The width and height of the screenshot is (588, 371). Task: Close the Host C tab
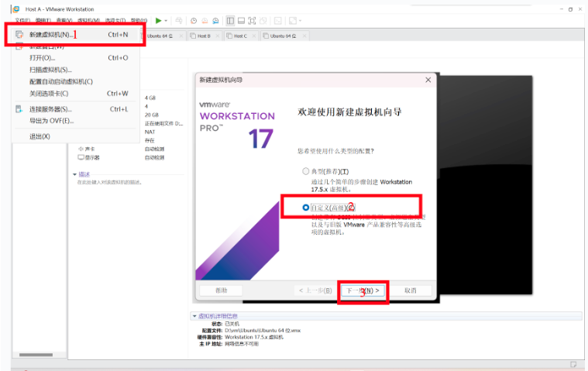[254, 36]
